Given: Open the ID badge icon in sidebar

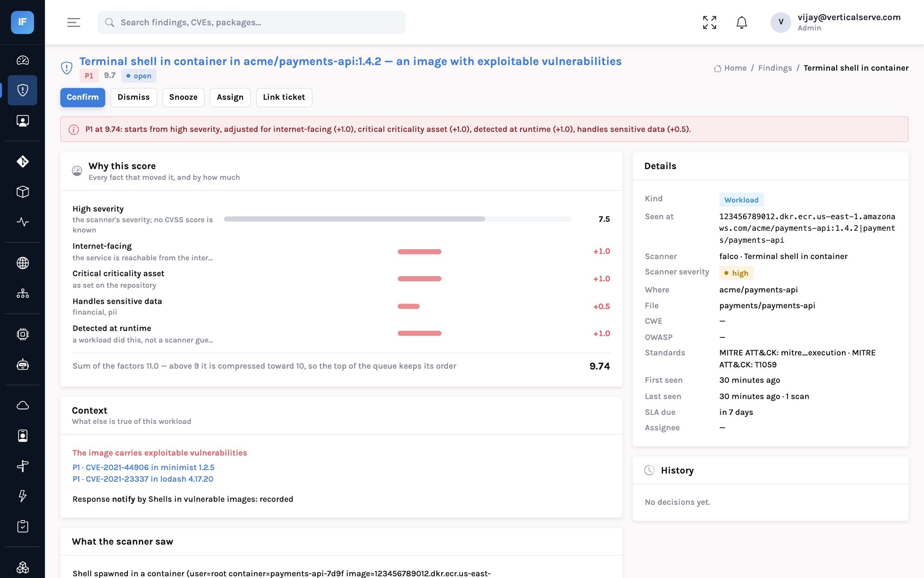Looking at the screenshot, I should click(23, 435).
